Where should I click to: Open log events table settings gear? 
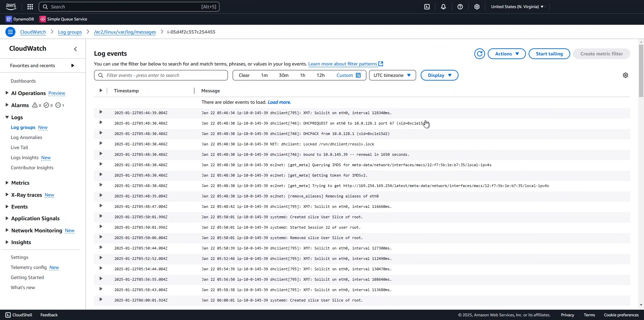(626, 76)
